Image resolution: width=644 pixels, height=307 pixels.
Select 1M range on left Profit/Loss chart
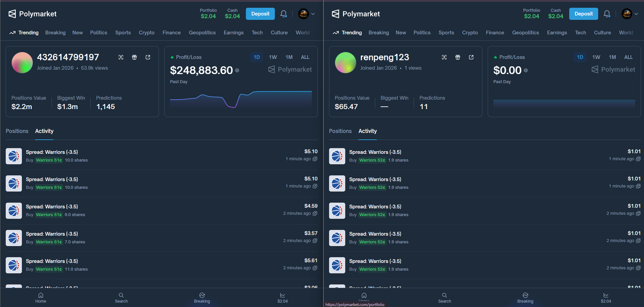coord(289,57)
